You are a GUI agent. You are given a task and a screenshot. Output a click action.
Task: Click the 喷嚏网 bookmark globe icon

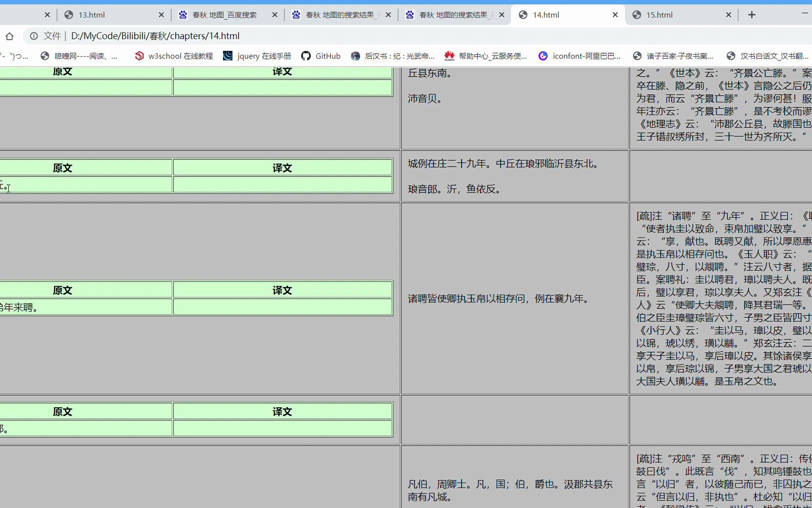coord(45,56)
